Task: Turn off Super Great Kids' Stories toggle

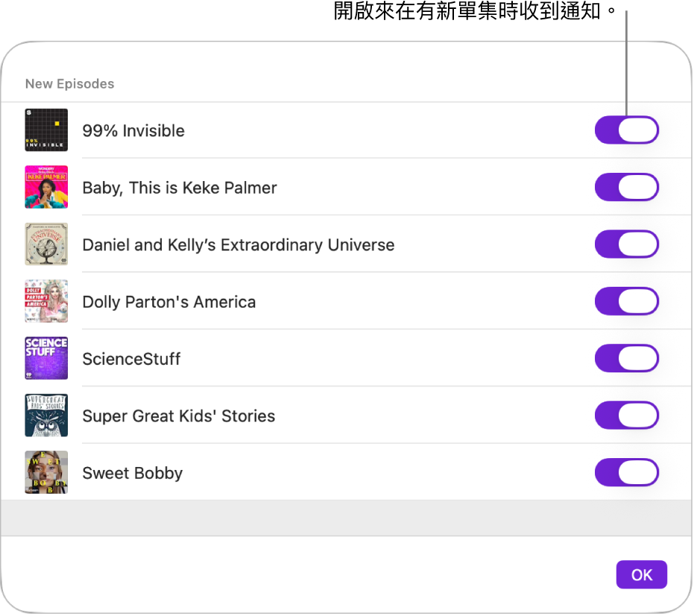Action: click(626, 416)
